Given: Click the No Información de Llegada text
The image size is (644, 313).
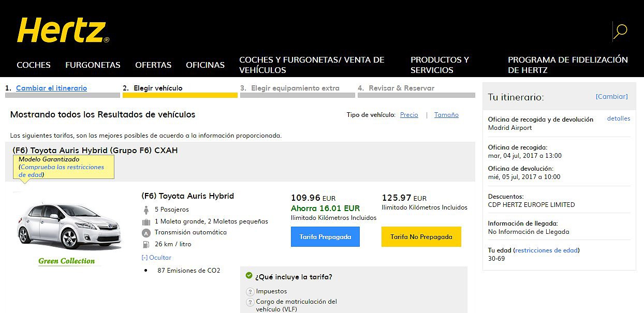Looking at the screenshot, I should tap(529, 232).
